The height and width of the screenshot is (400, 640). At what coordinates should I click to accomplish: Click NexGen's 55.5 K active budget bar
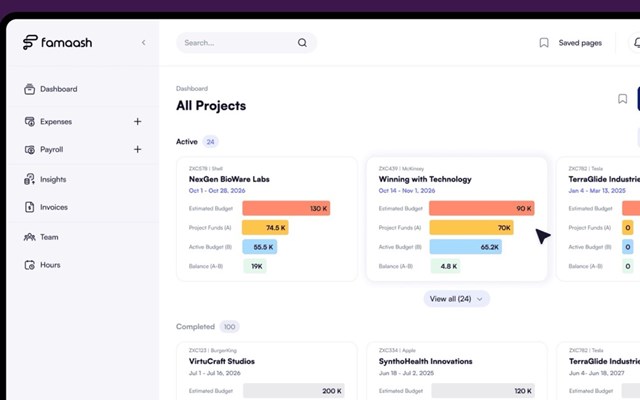260,247
